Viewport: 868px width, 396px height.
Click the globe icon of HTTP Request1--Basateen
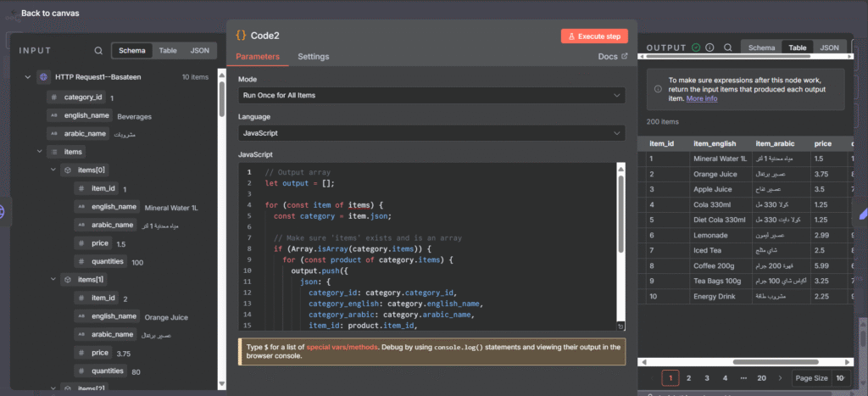point(43,77)
